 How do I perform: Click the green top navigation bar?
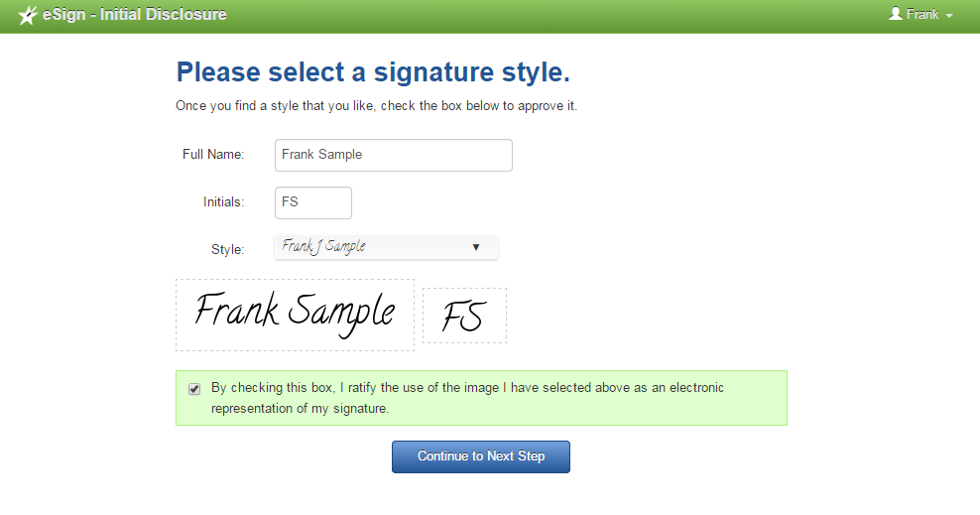click(x=490, y=16)
